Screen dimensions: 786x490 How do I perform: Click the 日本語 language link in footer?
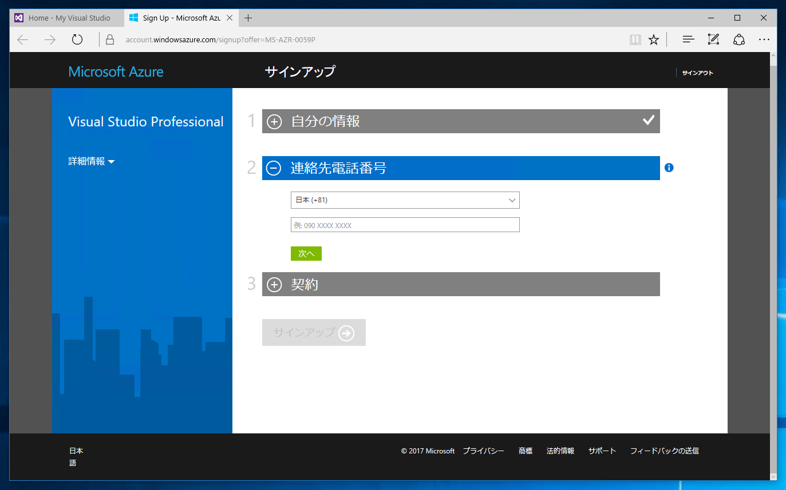[x=76, y=456]
